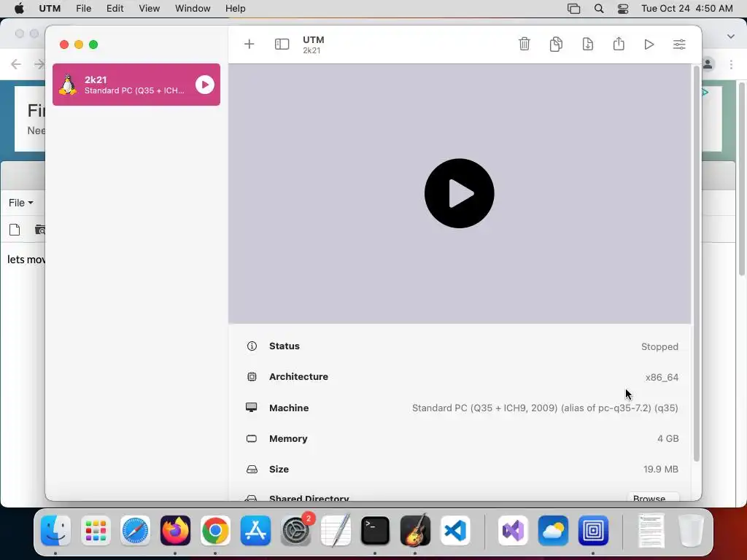Clone the selected VM with the copy icon
Image resolution: width=747 pixels, height=560 pixels.
[x=556, y=44]
